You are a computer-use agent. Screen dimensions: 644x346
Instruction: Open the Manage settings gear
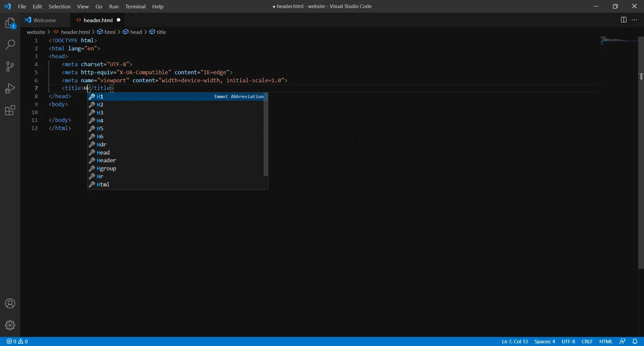pos(10,325)
